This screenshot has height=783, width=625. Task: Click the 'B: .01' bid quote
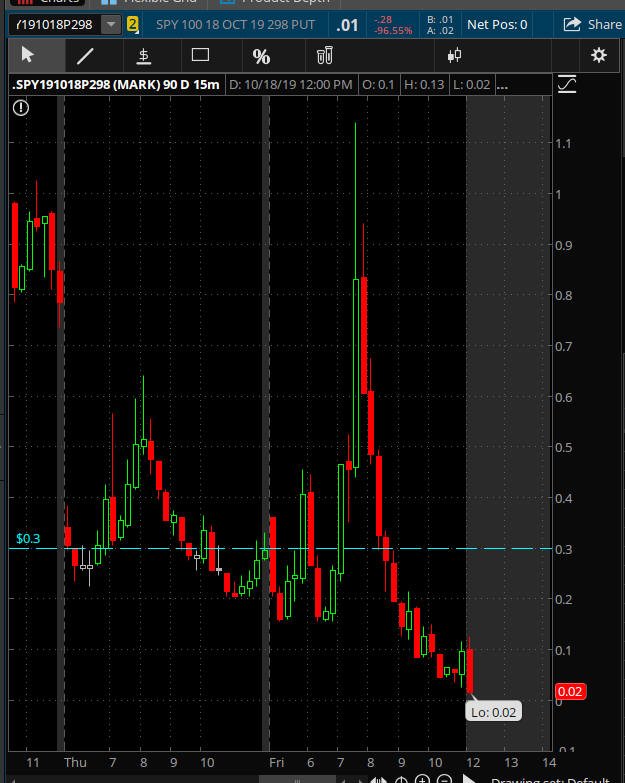(x=440, y=19)
